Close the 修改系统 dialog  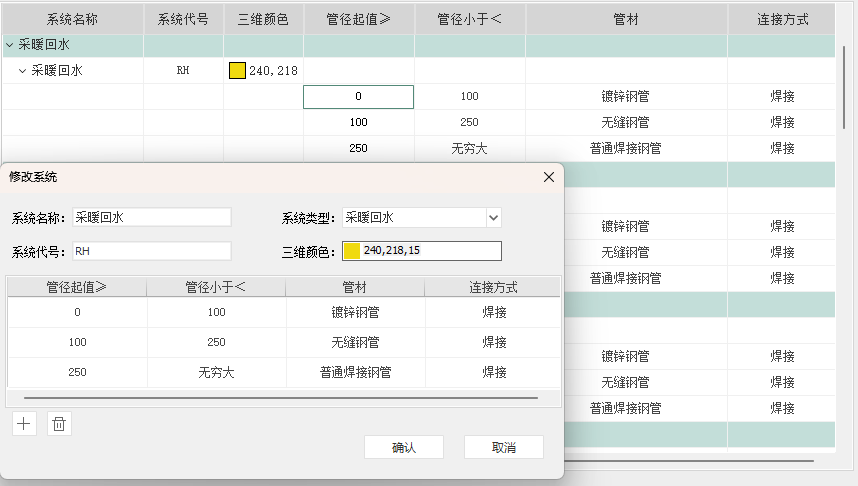pyautogui.click(x=548, y=177)
